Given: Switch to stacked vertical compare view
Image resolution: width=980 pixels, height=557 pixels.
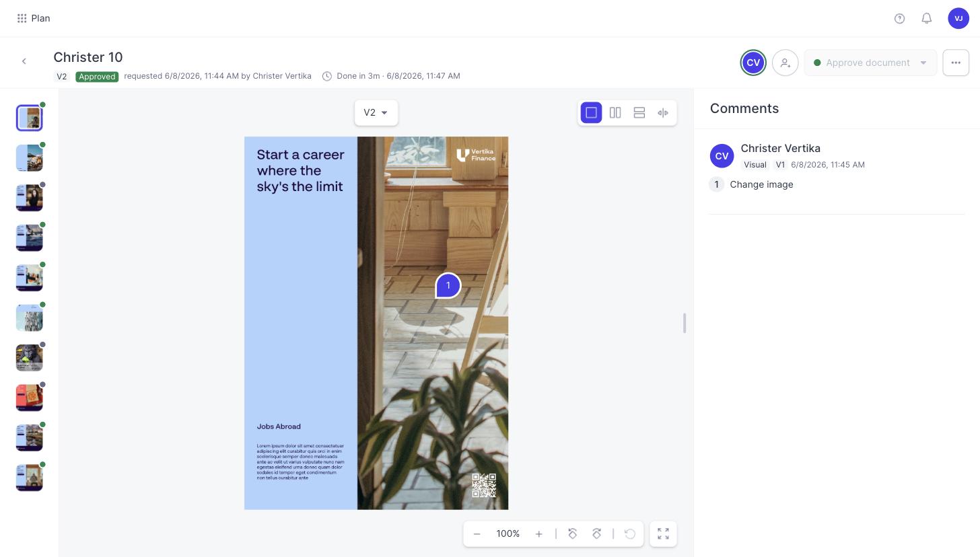Looking at the screenshot, I should point(639,112).
